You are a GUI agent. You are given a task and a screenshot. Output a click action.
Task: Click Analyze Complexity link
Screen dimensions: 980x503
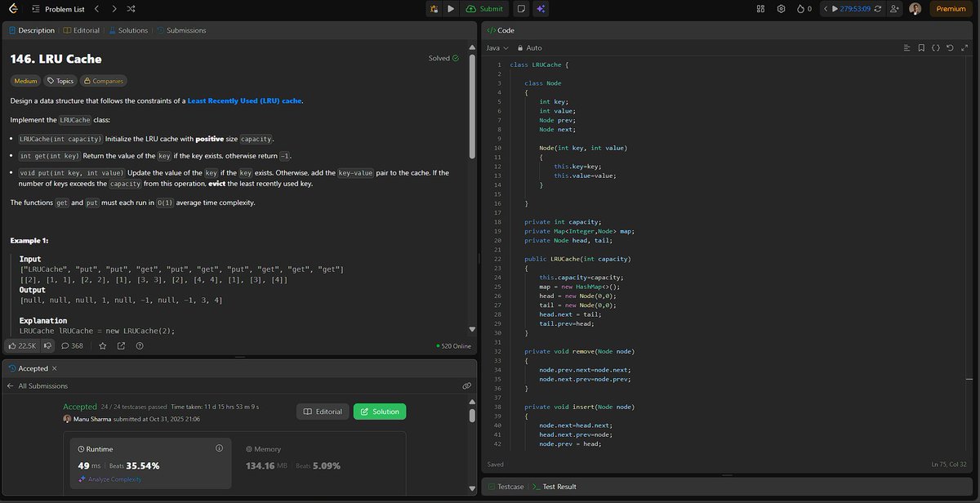[x=110, y=479]
